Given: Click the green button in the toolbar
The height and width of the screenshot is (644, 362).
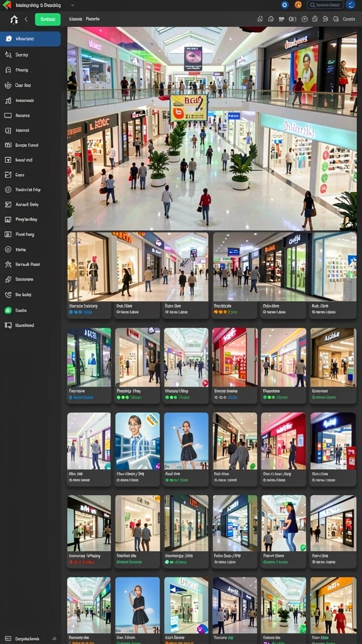Looking at the screenshot, I should point(48,19).
